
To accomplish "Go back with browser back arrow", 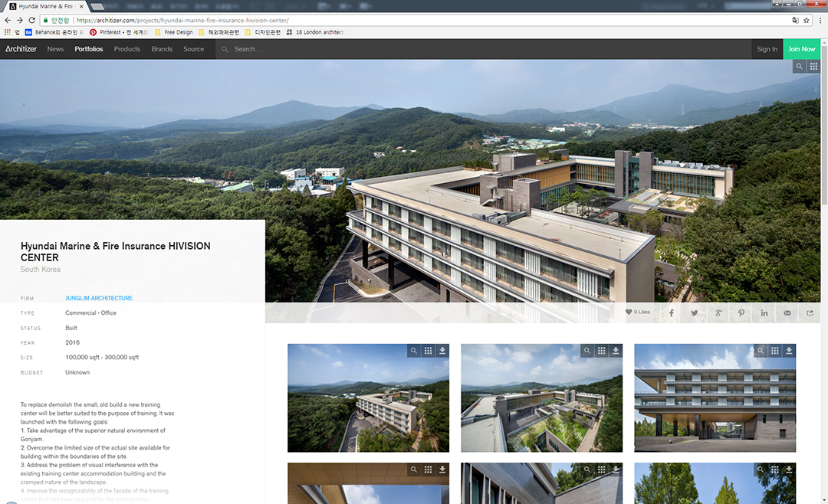I will click(8, 20).
